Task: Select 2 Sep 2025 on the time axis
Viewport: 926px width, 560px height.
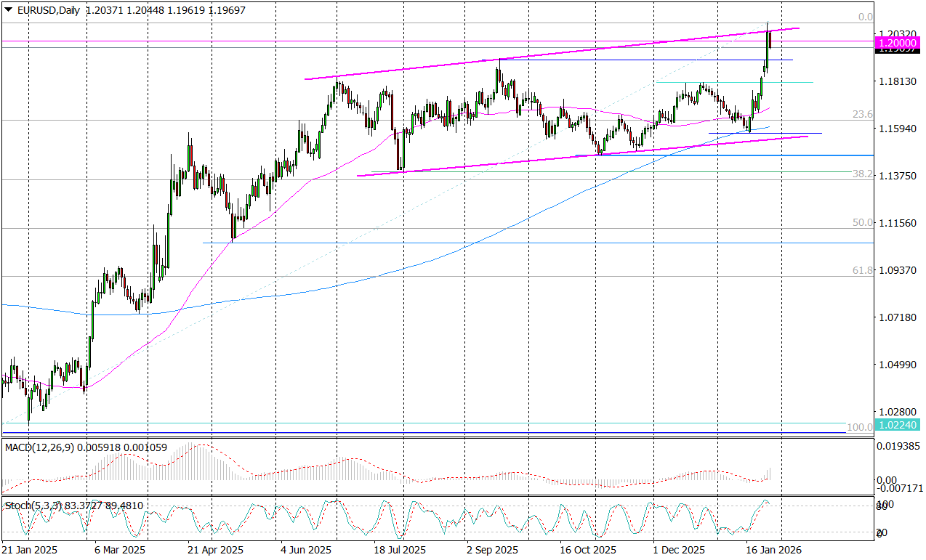Action: (x=492, y=551)
